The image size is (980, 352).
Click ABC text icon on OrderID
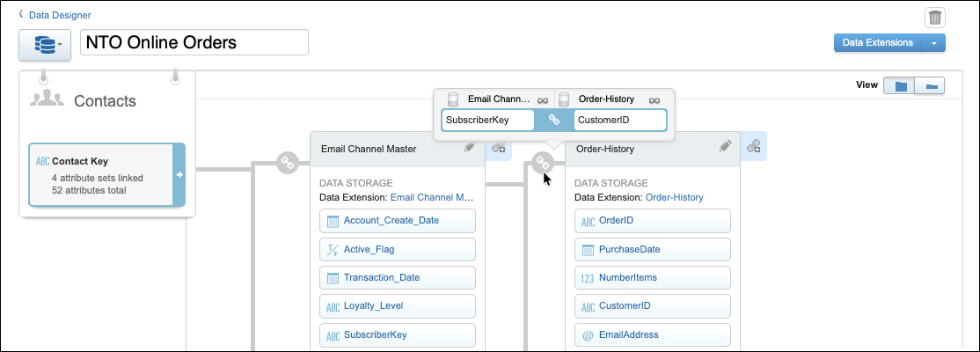(x=589, y=222)
